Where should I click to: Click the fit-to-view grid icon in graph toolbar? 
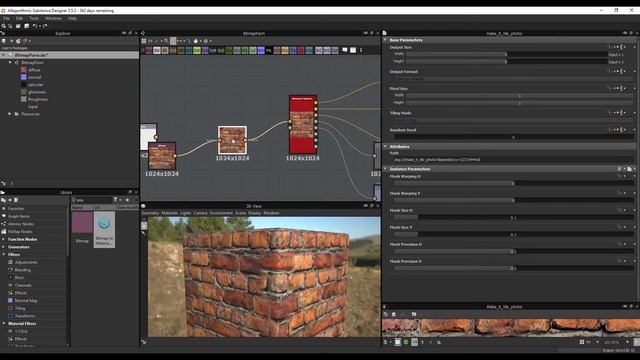click(144, 41)
